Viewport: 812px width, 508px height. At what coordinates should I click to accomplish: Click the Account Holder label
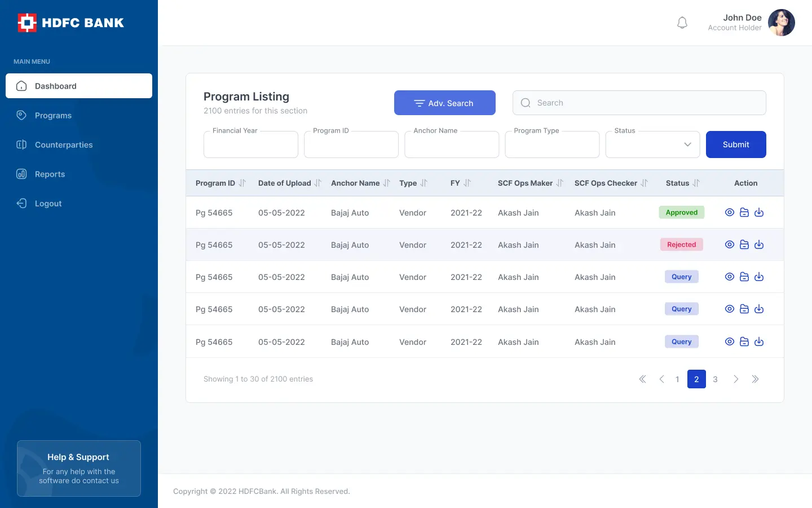pos(735,28)
